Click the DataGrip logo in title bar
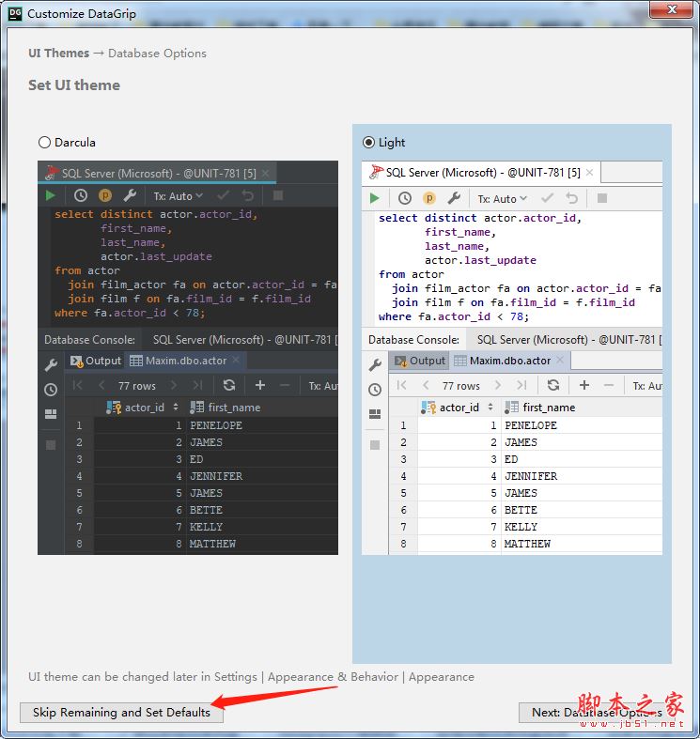The height and width of the screenshot is (739, 700). (15, 13)
